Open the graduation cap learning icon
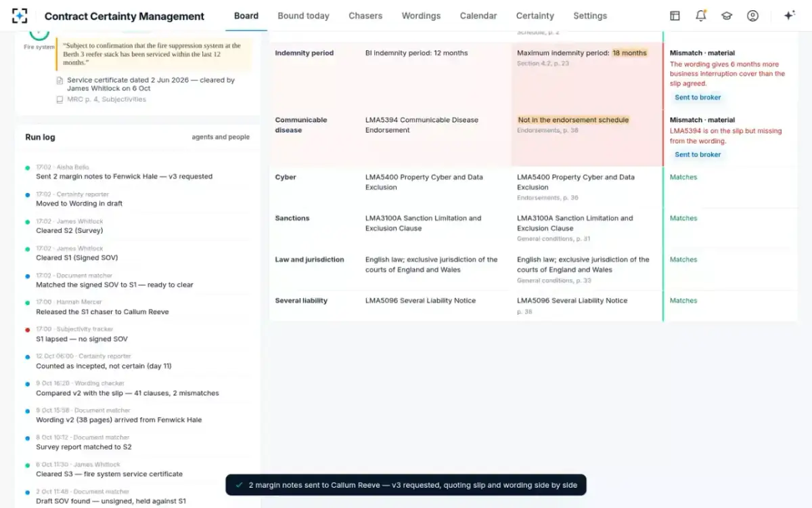 (727, 16)
